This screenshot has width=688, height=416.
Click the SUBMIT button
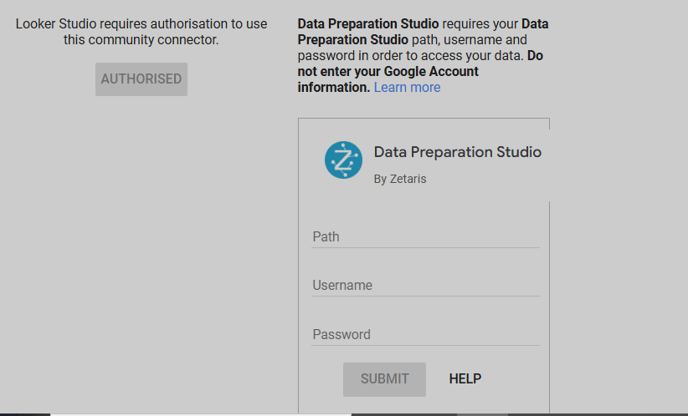pyautogui.click(x=384, y=379)
